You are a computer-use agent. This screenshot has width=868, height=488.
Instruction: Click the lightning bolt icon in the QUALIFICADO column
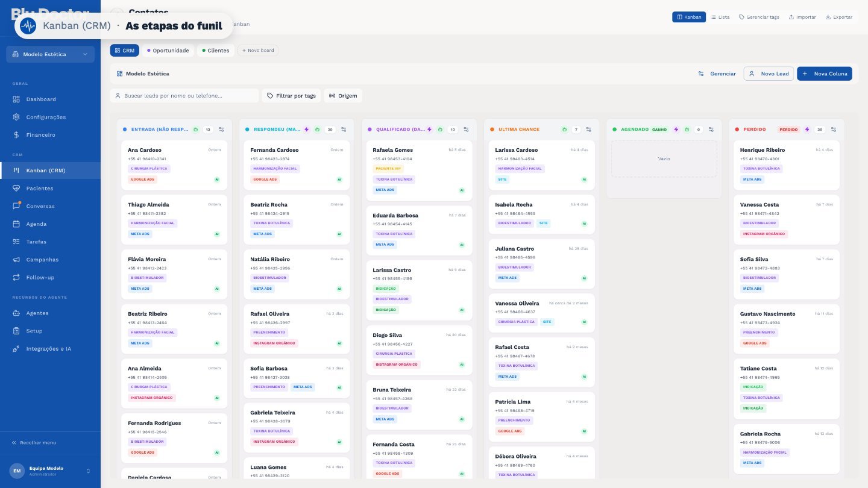(x=429, y=130)
